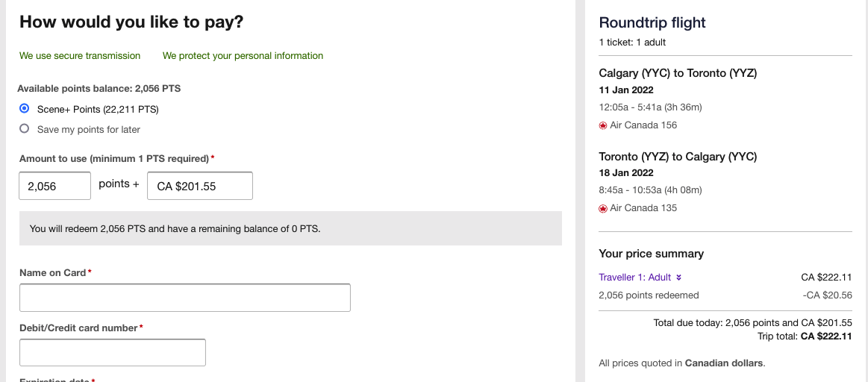This screenshot has width=868, height=382.
Task: Select the Scene+ Points radio option
Action: coord(24,109)
